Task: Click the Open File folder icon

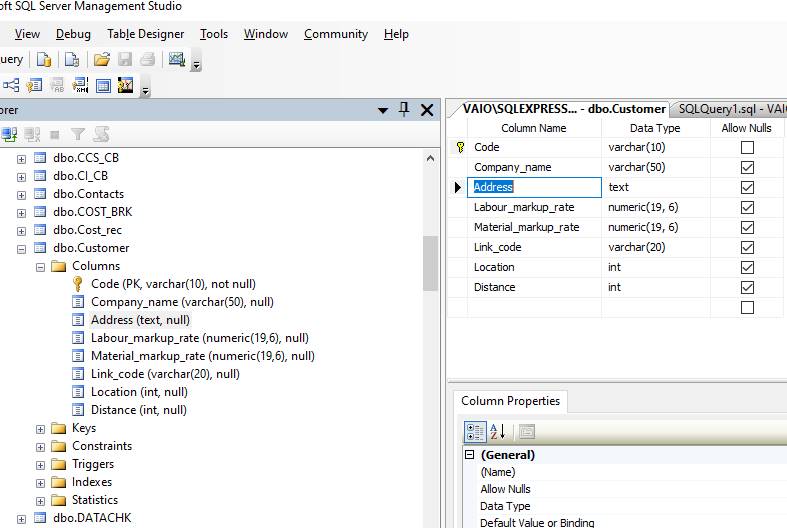Action: click(101, 60)
